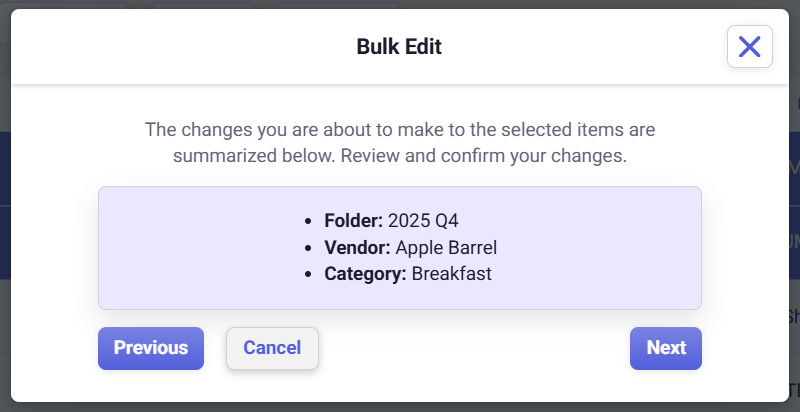Proceed with the Next button
800x412 pixels.
[666, 348]
